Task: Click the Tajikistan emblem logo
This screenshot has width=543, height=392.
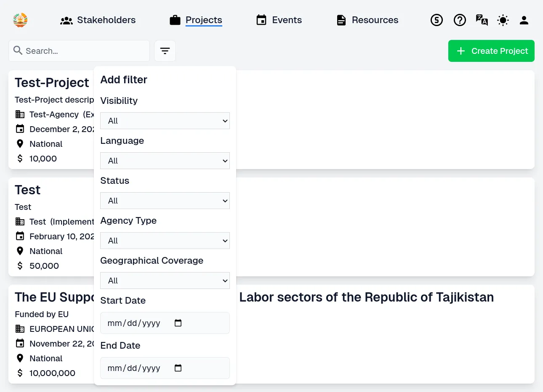Action: pyautogui.click(x=20, y=20)
